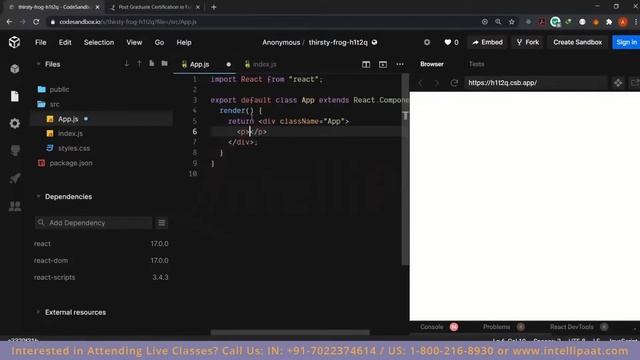The image size is (640, 360).
Task: Open the Help menu
Action: (x=184, y=42)
